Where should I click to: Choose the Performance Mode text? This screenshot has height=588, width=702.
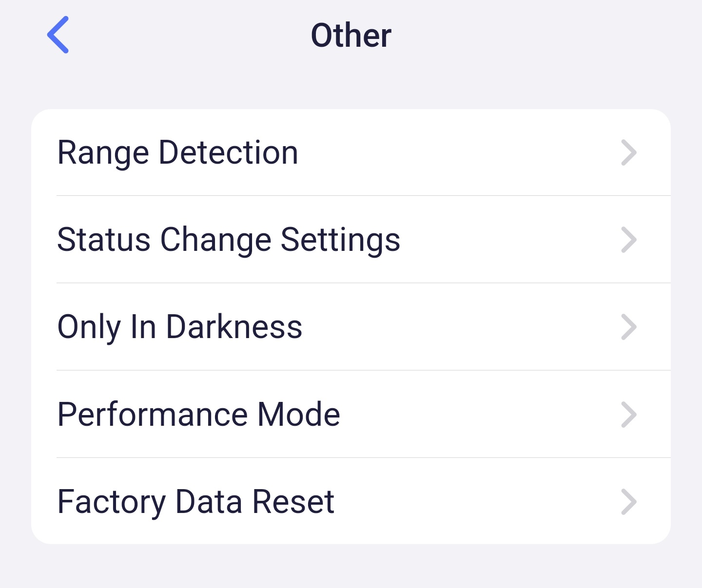click(198, 415)
